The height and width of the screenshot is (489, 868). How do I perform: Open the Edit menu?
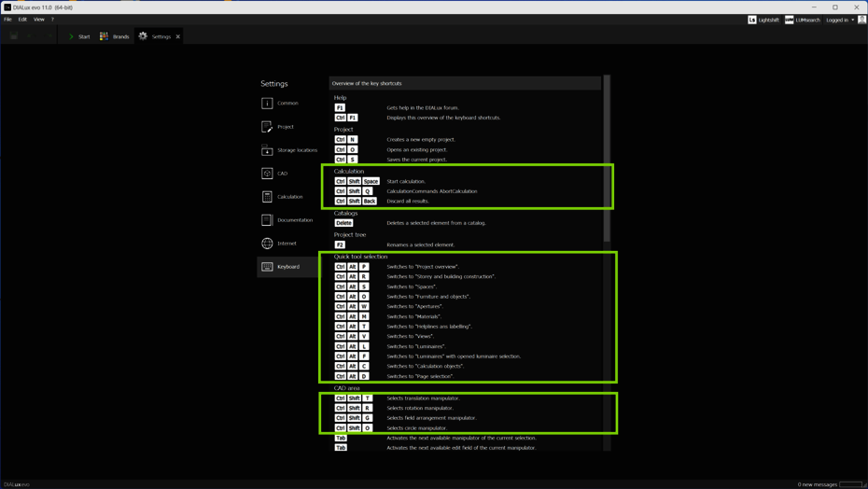click(x=22, y=19)
